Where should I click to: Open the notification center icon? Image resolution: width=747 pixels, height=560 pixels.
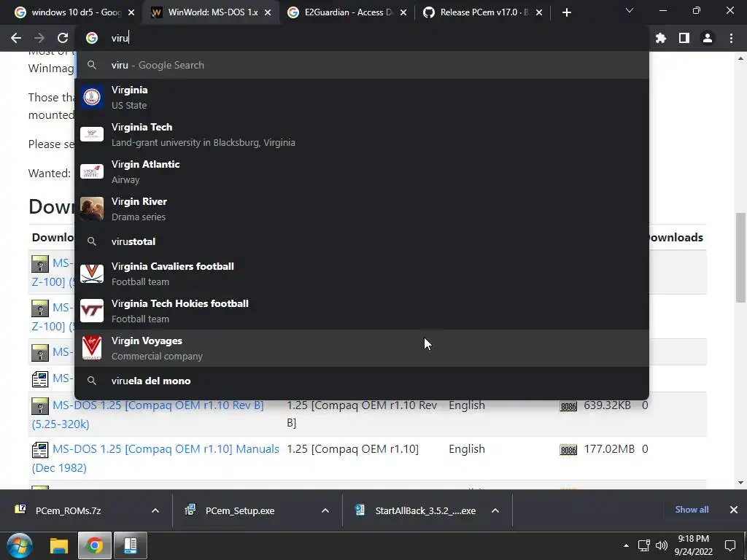tap(729, 545)
